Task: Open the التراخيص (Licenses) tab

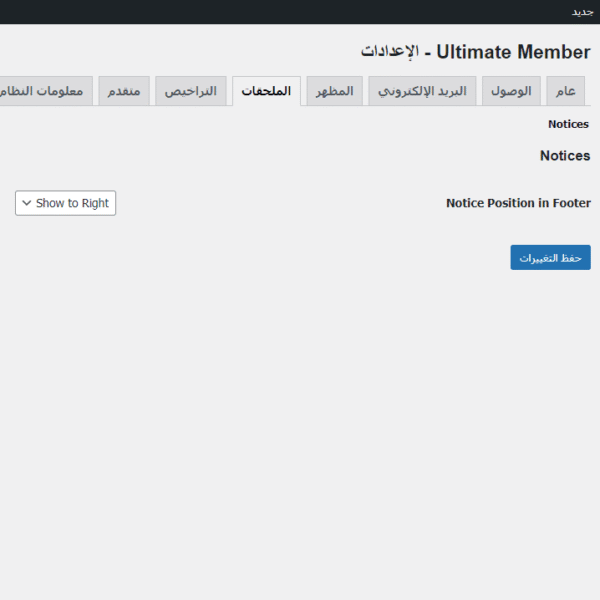Action: click(x=191, y=91)
